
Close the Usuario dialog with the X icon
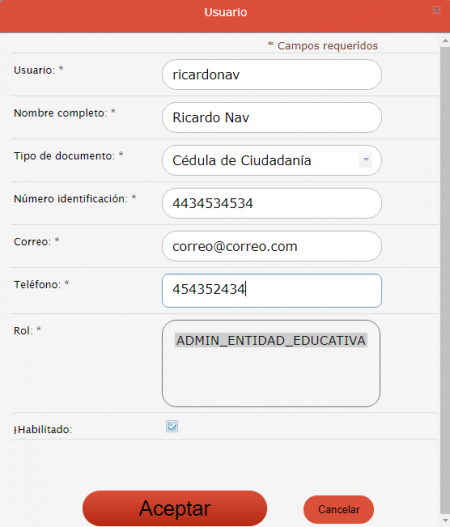coord(436,10)
